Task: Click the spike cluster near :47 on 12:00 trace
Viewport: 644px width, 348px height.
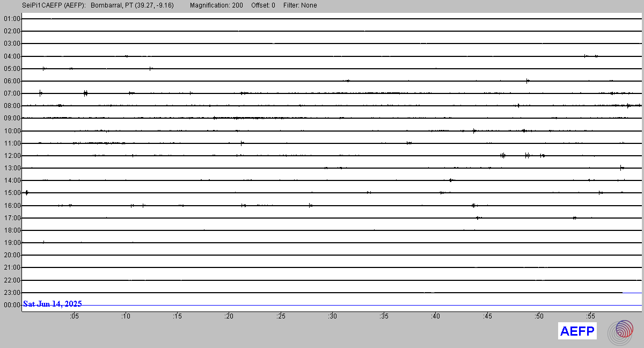Action: coord(503,155)
